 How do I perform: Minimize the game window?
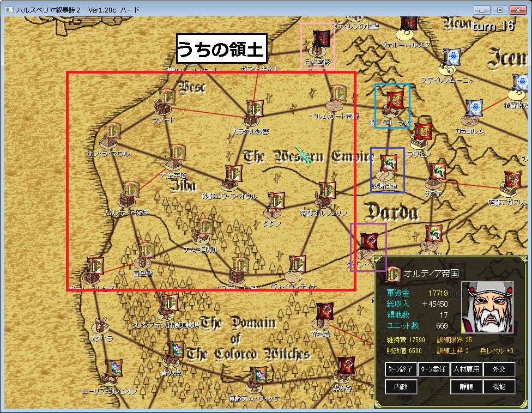click(482, 10)
